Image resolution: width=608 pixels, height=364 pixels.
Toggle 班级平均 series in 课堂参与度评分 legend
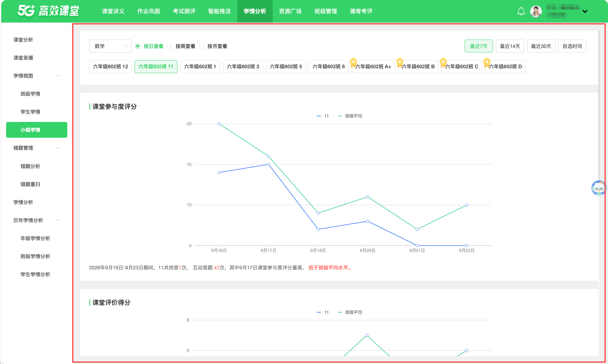[x=350, y=116]
